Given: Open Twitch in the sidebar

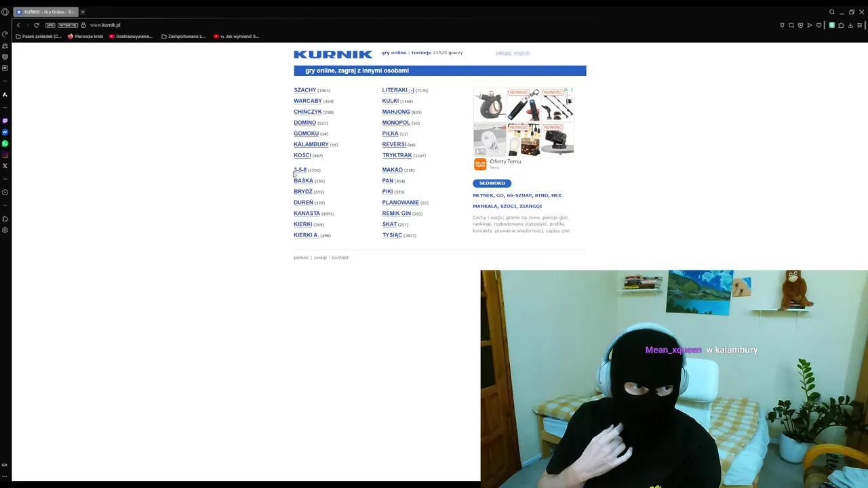Looking at the screenshot, I should pyautogui.click(x=5, y=121).
